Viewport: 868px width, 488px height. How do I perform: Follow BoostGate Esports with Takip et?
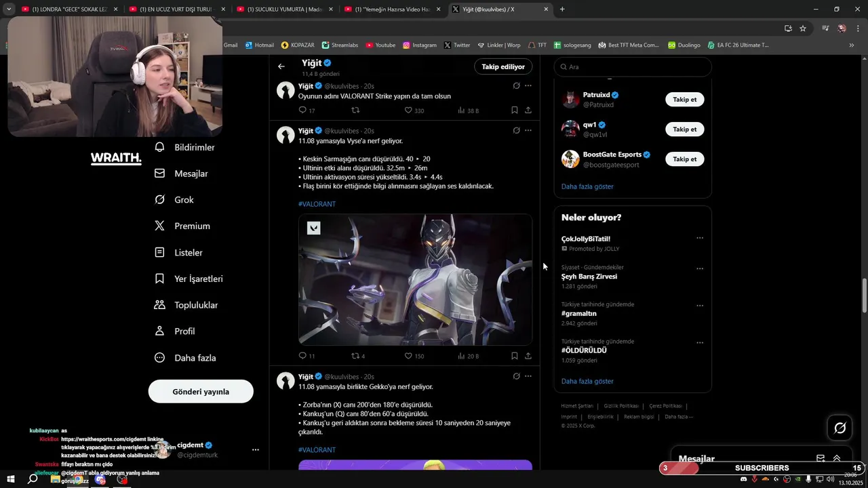(x=684, y=159)
